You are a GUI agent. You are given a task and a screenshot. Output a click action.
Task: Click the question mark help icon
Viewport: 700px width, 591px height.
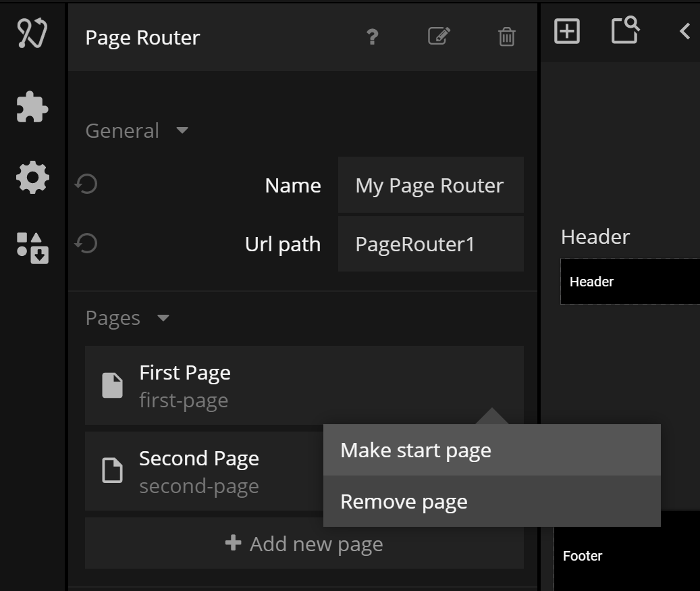point(372,36)
